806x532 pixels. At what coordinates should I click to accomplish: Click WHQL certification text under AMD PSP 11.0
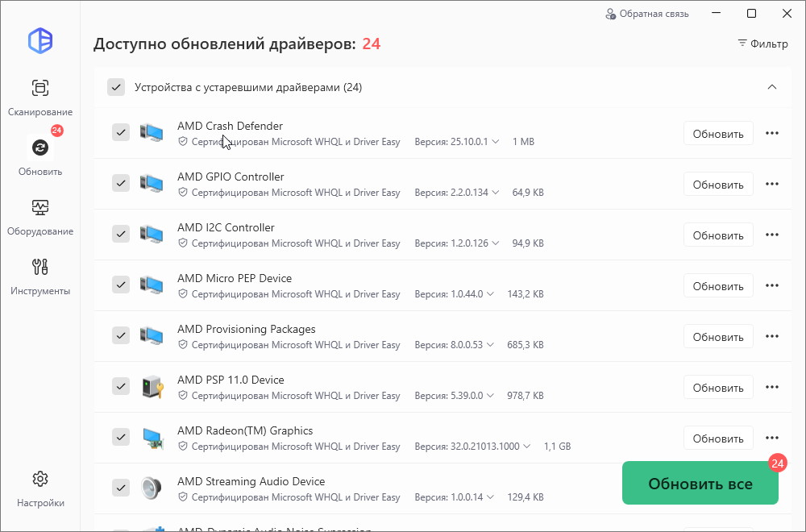[x=296, y=396]
